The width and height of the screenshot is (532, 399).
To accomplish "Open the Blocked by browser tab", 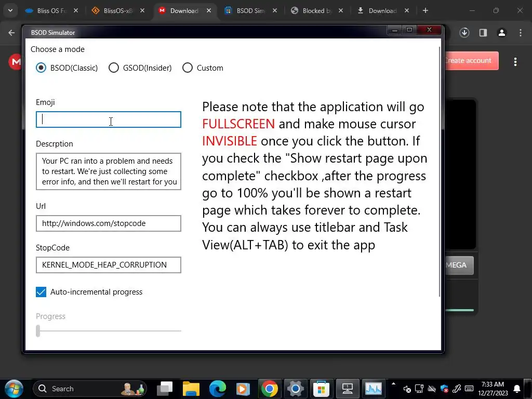I will click(316, 10).
